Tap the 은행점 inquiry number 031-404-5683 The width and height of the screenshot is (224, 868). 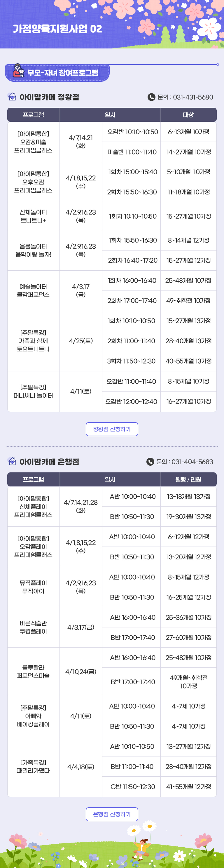[192, 462]
